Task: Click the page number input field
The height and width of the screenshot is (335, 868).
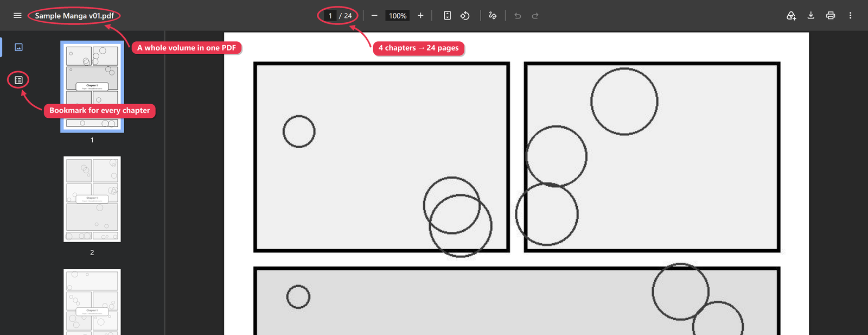Action: (330, 16)
